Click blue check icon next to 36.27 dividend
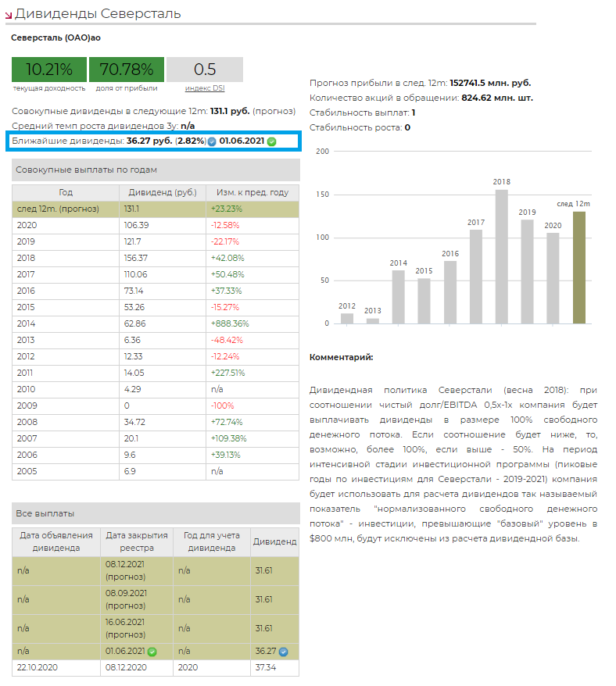616x686 pixels. (283, 652)
